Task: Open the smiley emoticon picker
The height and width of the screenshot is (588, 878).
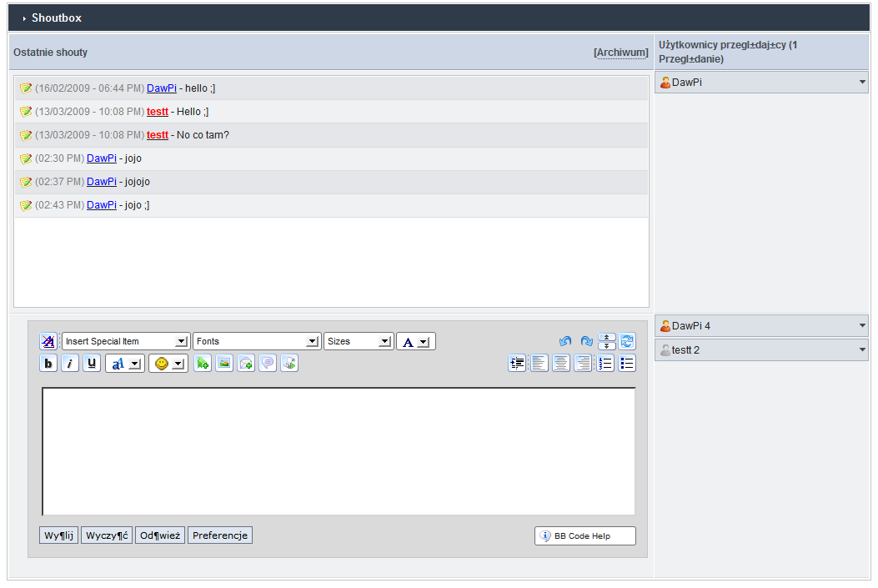Action: coord(168,364)
